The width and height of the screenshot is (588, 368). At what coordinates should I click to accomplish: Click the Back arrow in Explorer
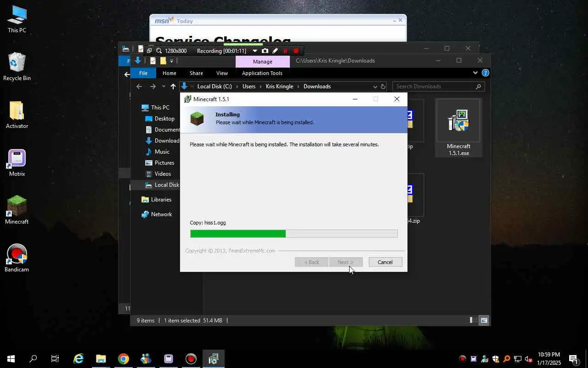tap(139, 86)
